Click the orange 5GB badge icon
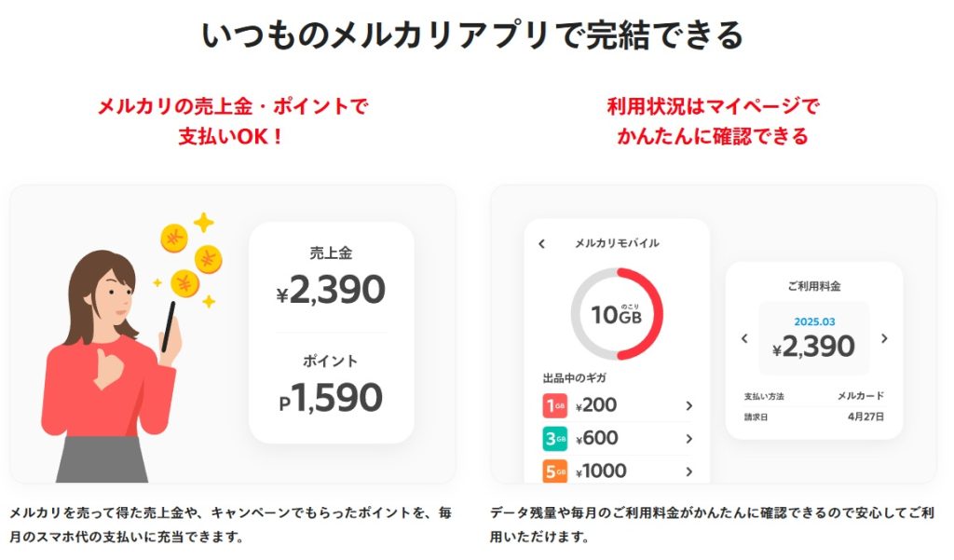The height and width of the screenshot is (560, 954). pyautogui.click(x=555, y=471)
